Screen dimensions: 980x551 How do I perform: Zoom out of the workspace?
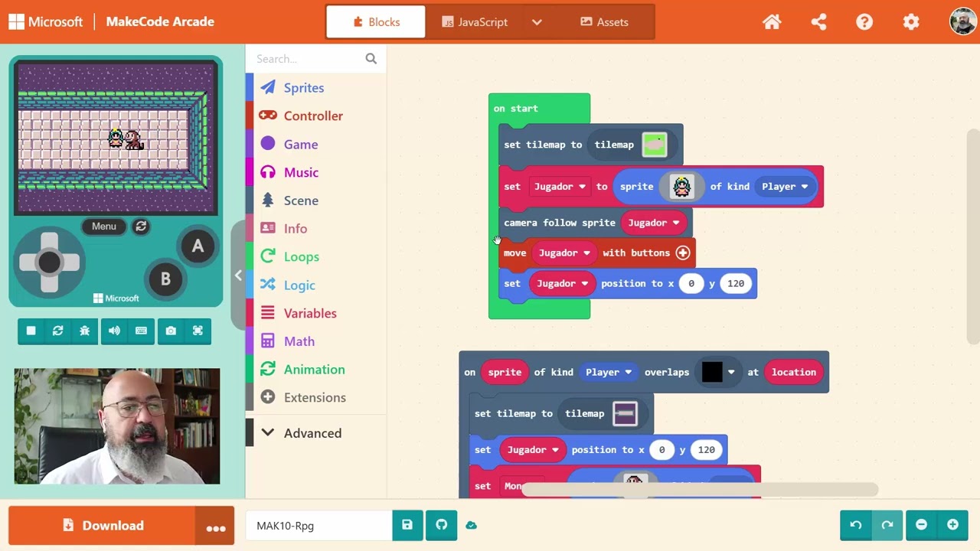click(922, 525)
